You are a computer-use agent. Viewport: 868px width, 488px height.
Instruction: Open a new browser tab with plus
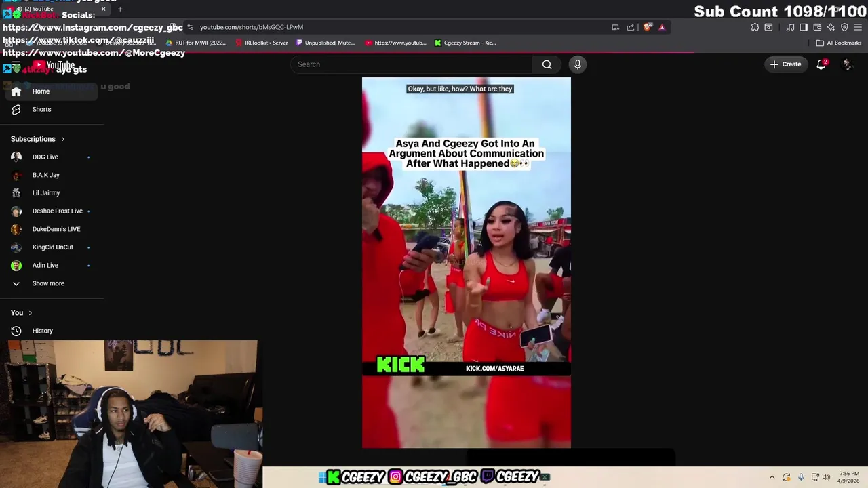pyautogui.click(x=120, y=9)
